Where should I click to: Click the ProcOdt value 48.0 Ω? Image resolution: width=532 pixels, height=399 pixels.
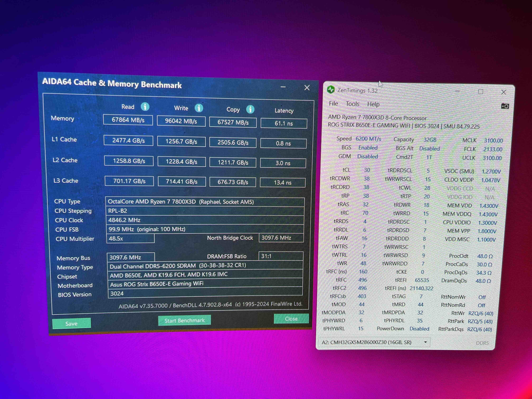point(485,256)
